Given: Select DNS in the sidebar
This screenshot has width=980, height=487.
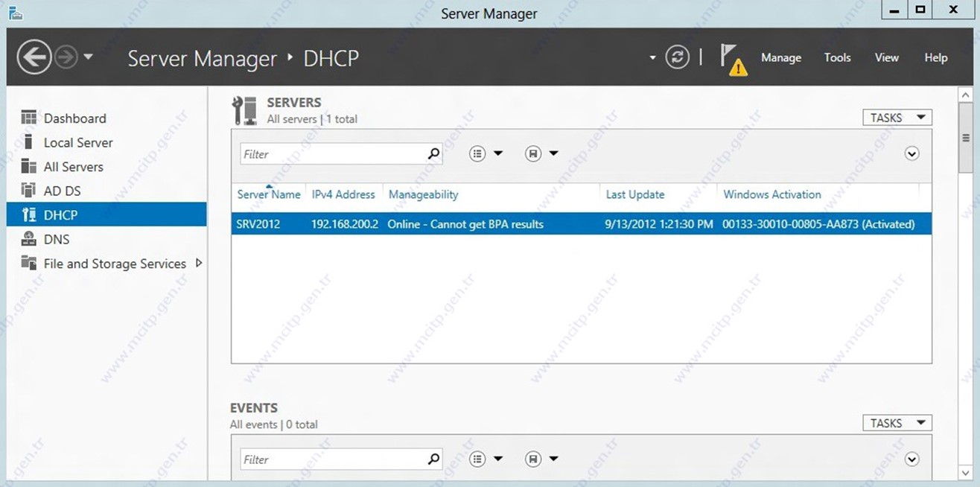Looking at the screenshot, I should 57,239.
